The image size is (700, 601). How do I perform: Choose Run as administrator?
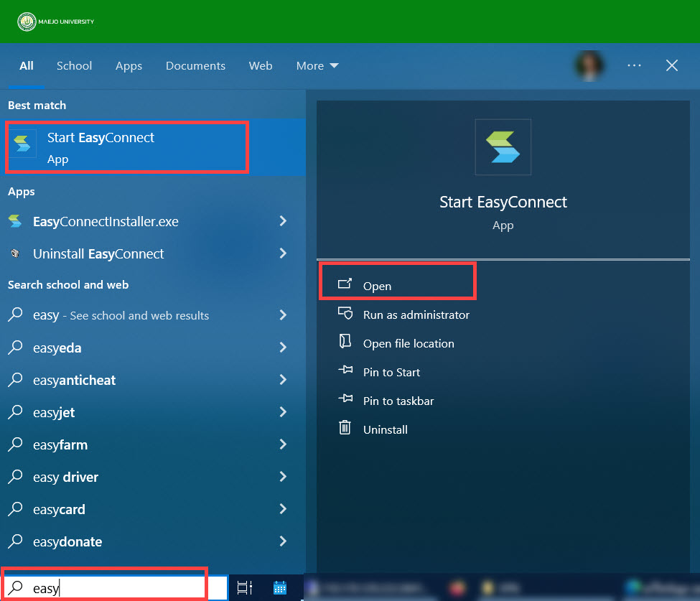pos(416,315)
